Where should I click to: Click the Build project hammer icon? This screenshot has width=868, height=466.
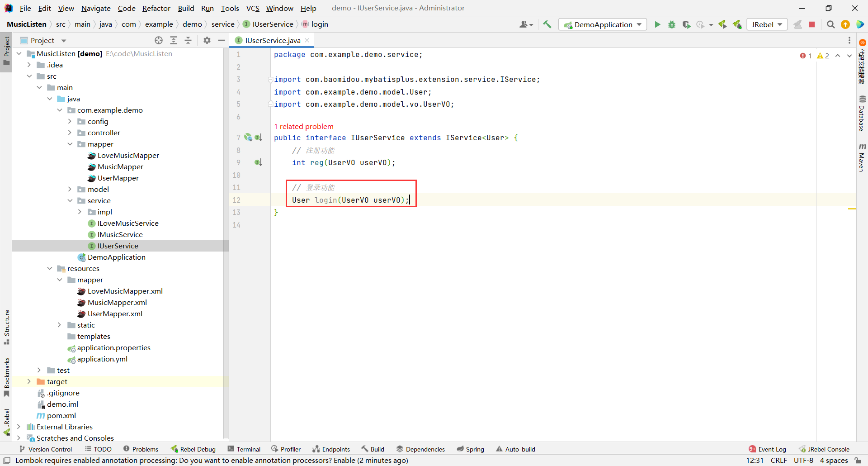click(547, 24)
